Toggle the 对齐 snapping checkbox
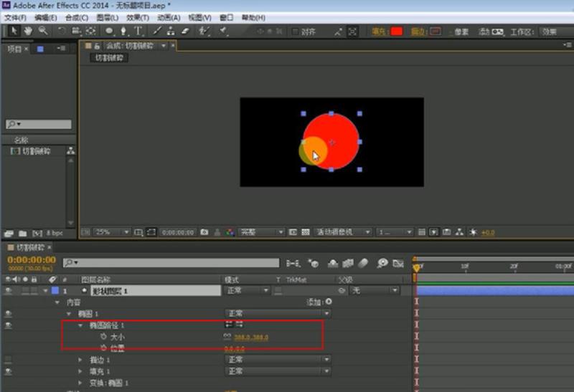574x392 pixels. pyautogui.click(x=295, y=32)
